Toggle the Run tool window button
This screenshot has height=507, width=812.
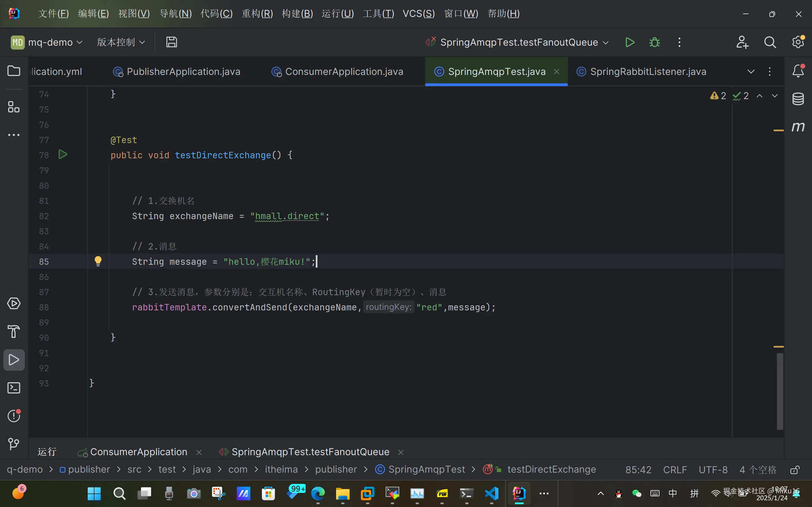14,360
